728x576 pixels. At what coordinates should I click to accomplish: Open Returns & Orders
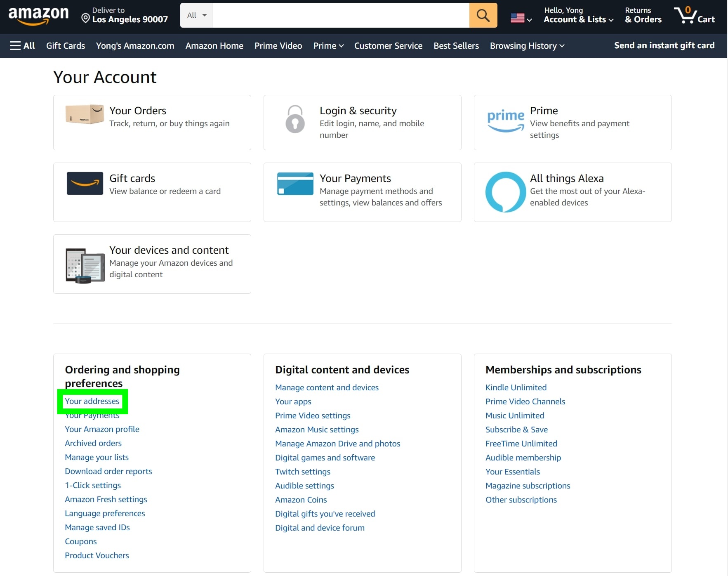click(643, 15)
